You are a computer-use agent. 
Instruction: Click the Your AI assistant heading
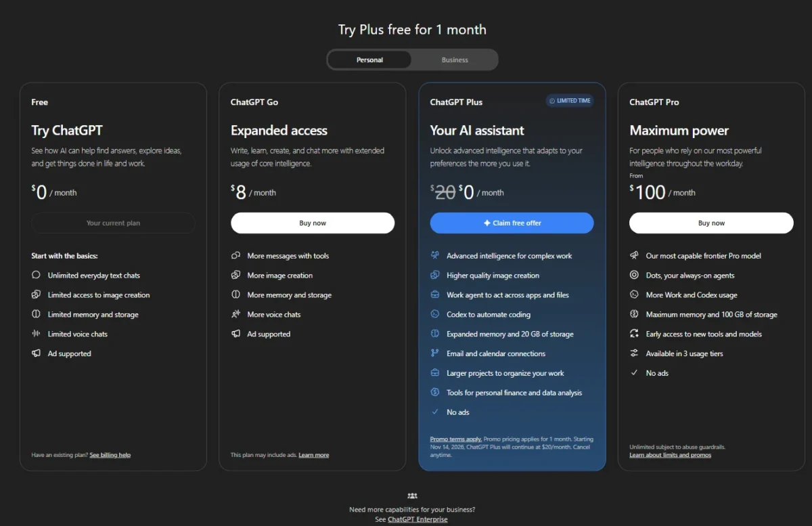(477, 131)
